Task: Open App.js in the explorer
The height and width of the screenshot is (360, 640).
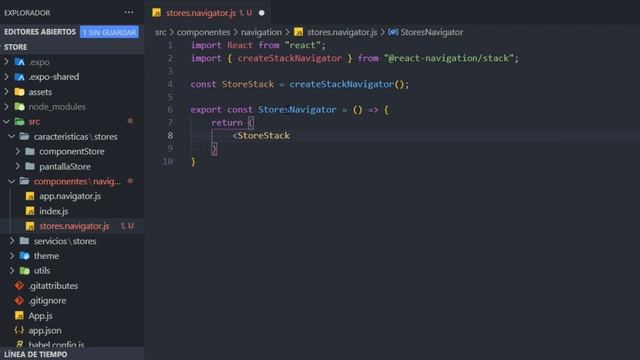Action: click(40, 316)
